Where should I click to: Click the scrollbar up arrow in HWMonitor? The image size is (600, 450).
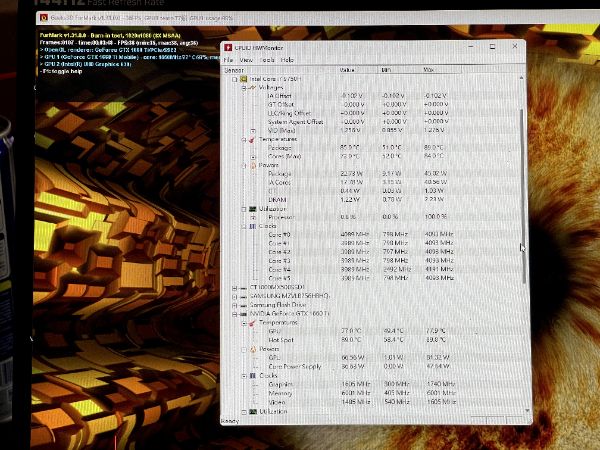click(521, 78)
